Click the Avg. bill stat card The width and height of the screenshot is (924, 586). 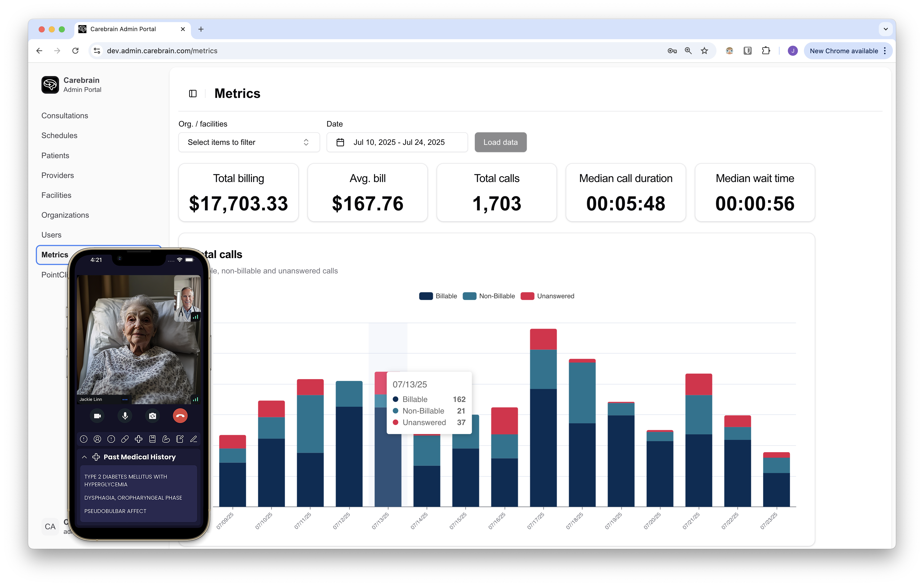point(367,193)
